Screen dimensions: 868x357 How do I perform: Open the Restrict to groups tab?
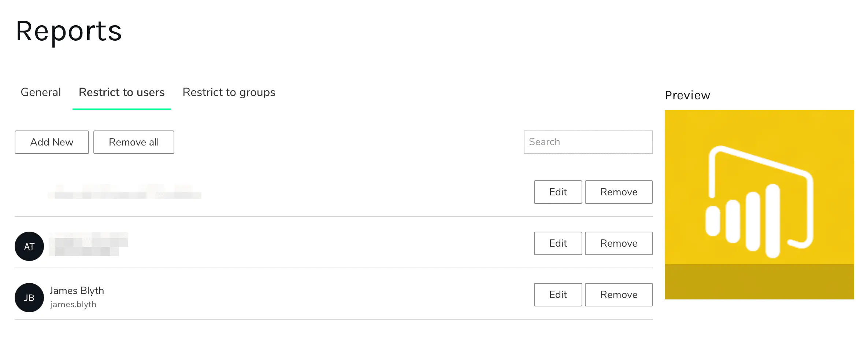[x=229, y=92]
